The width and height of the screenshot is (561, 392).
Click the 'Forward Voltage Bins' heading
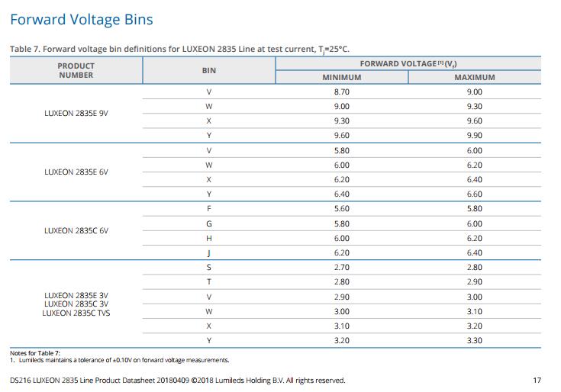pyautogui.click(x=82, y=20)
